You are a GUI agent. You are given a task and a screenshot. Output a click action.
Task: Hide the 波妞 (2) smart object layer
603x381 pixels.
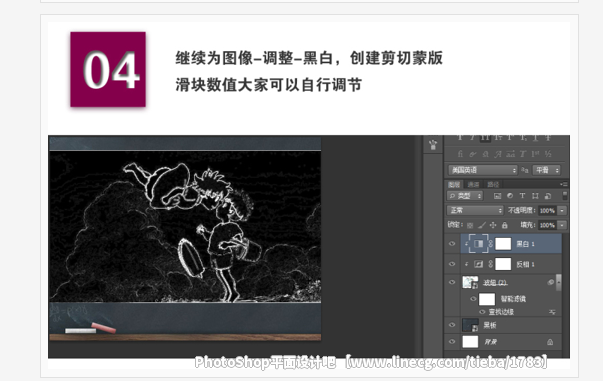point(452,283)
